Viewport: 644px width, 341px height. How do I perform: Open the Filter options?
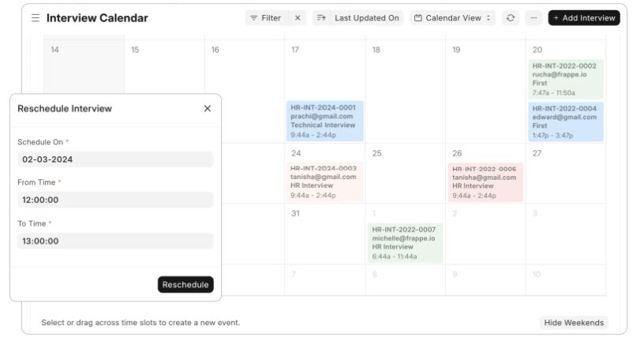(266, 18)
